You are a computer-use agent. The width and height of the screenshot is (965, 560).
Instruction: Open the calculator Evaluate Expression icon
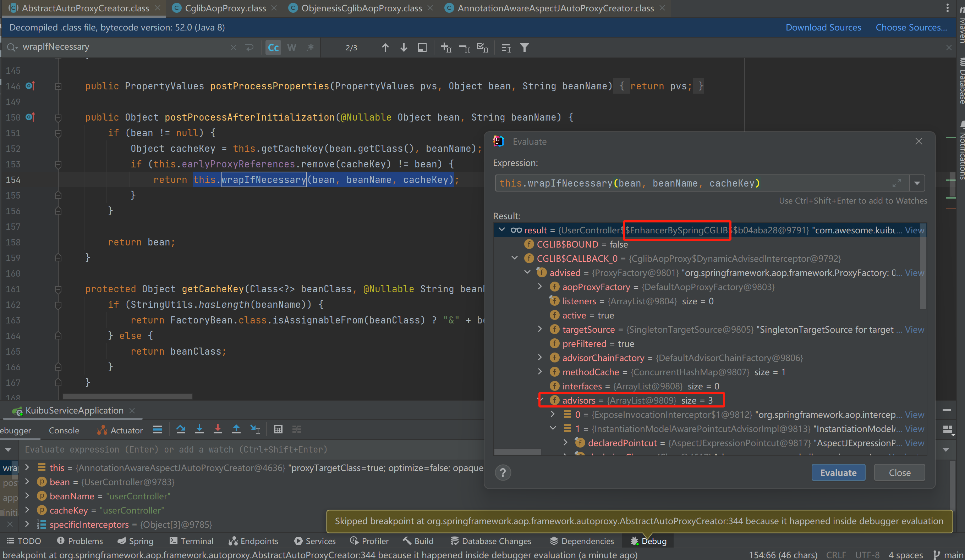tap(278, 429)
